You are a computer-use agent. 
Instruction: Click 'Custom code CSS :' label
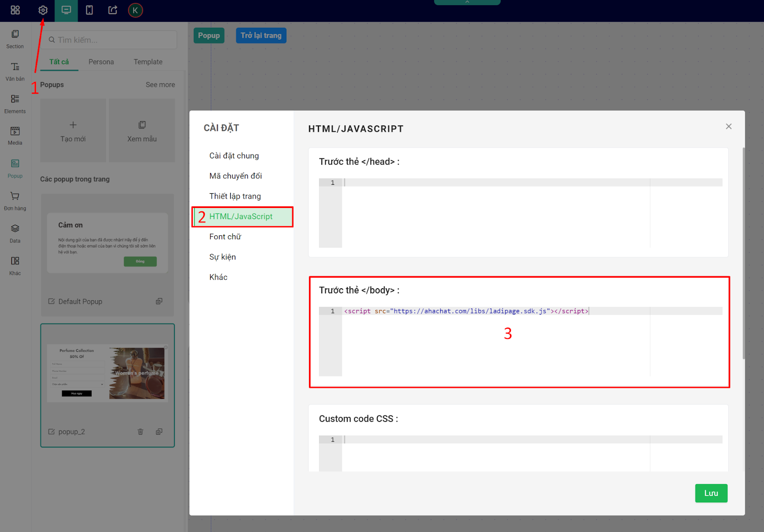(x=359, y=419)
